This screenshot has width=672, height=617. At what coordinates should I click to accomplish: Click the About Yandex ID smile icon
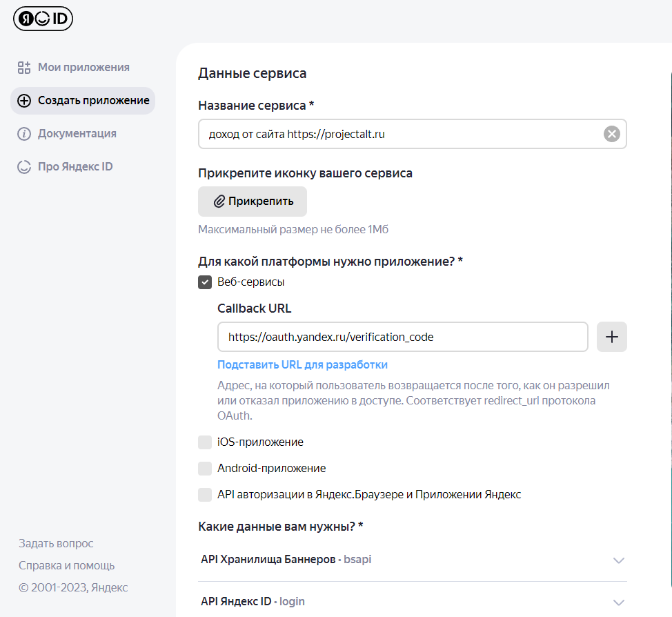tap(24, 167)
